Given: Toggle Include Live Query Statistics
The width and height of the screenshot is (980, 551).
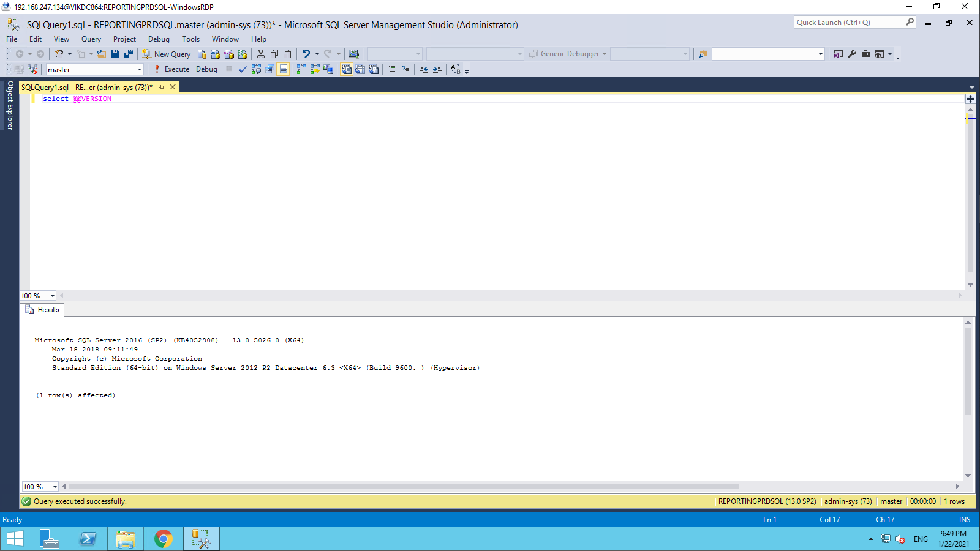Looking at the screenshot, I should pyautogui.click(x=314, y=69).
